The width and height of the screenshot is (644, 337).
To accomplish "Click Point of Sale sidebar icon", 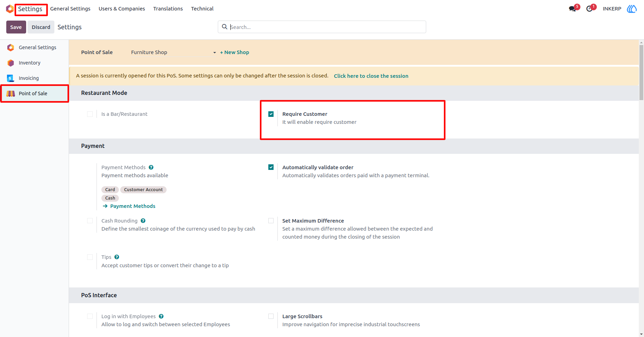I will tap(11, 93).
